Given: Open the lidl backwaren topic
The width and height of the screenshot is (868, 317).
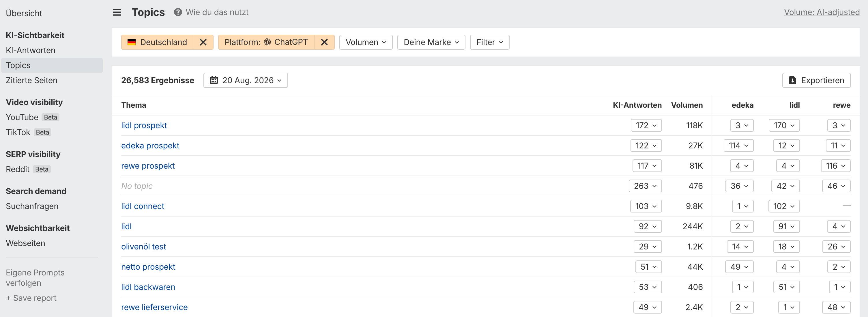Looking at the screenshot, I should pos(148,287).
